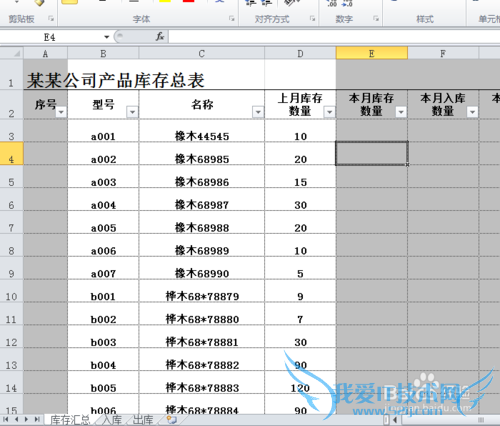Click the formula bar expand circle button
Viewport: 500px width, 426px height.
coord(120,36)
